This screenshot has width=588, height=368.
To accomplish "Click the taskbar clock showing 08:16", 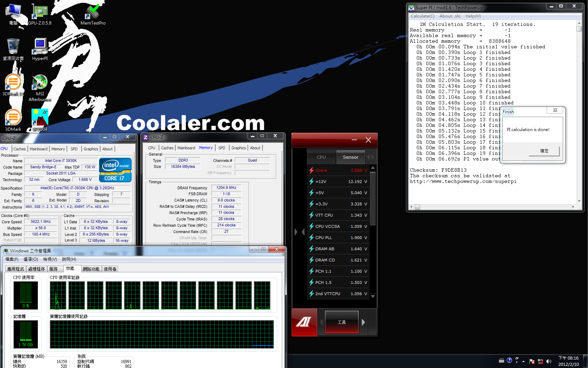I will (568, 361).
